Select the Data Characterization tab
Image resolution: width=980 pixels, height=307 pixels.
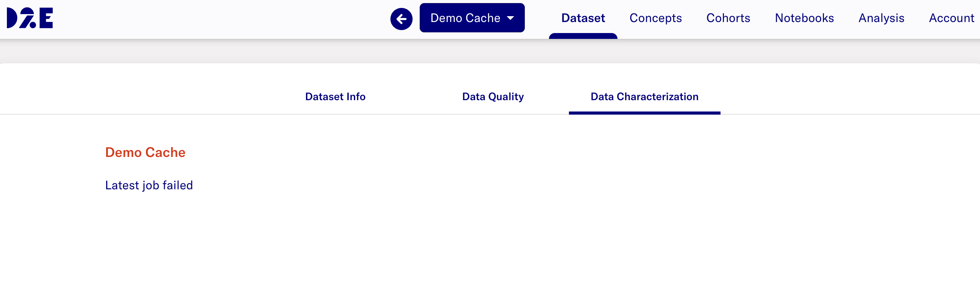click(x=644, y=96)
